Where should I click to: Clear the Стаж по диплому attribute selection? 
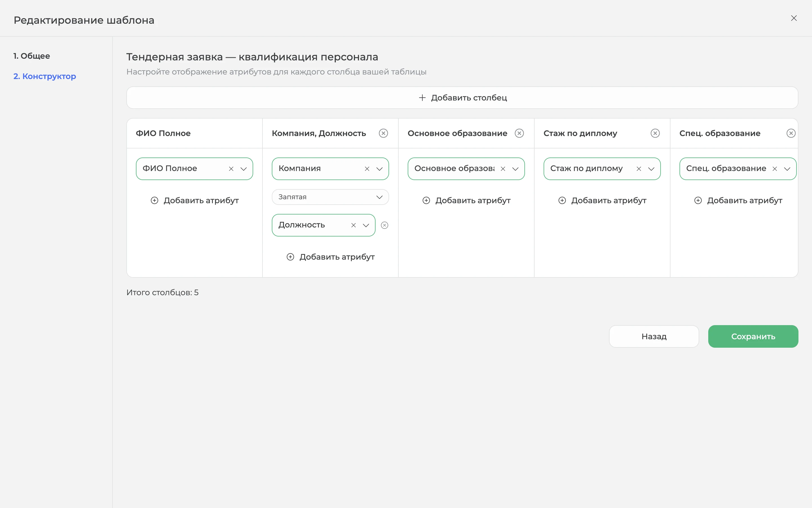pyautogui.click(x=639, y=169)
